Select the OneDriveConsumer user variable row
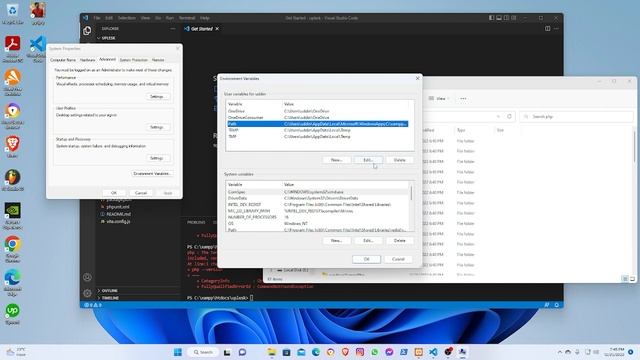This screenshot has width=640, height=360. tap(318, 117)
